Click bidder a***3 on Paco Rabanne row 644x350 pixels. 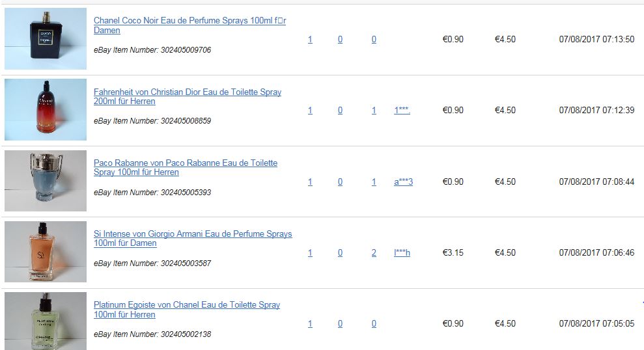click(403, 182)
